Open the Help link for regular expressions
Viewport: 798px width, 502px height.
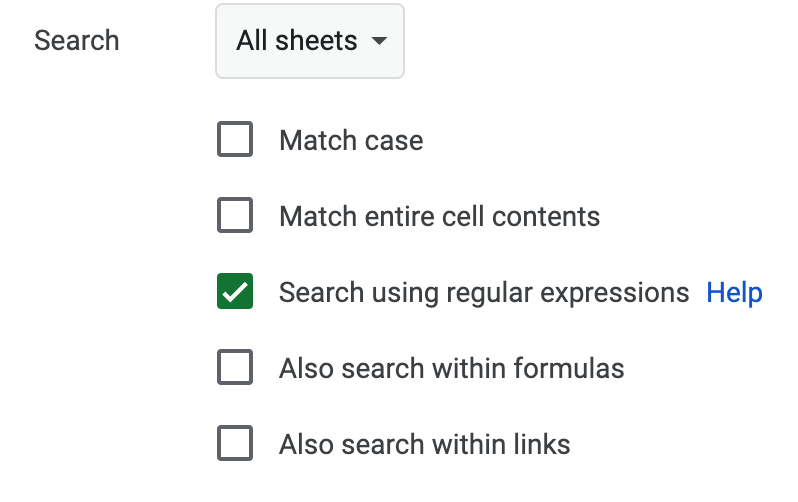(734, 292)
